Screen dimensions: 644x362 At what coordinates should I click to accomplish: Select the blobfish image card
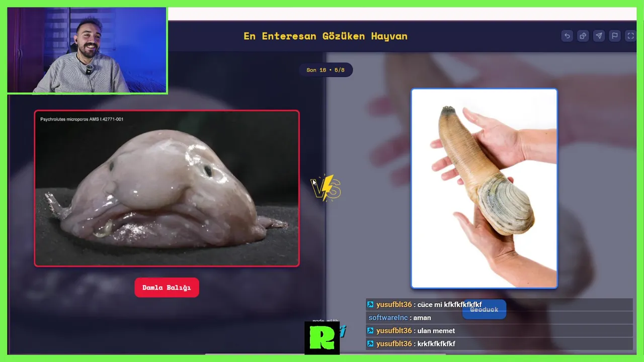pyautogui.click(x=167, y=188)
